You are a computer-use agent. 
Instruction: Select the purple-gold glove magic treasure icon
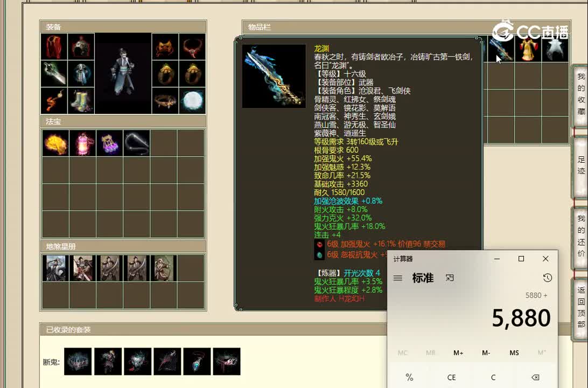pos(109,143)
